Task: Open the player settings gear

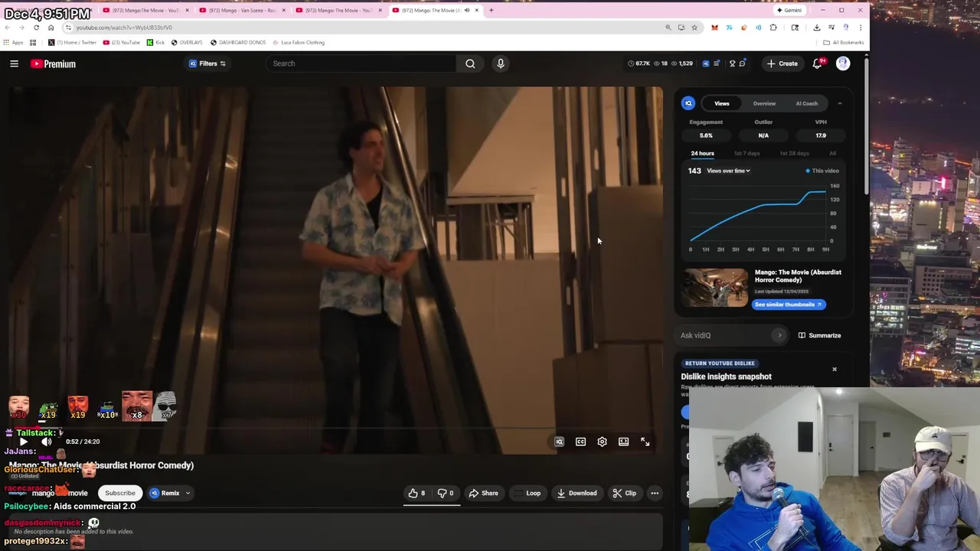Action: (x=602, y=442)
